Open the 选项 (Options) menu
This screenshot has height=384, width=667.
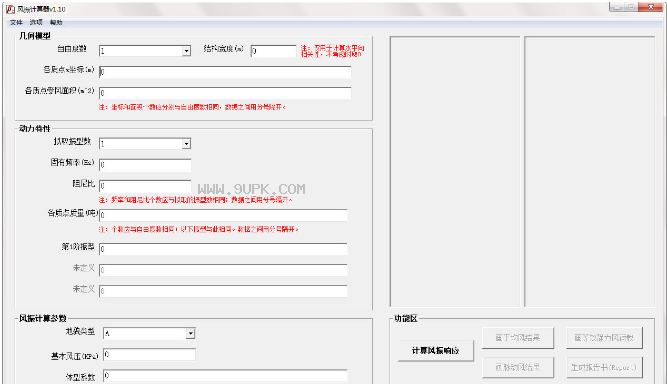(x=36, y=22)
